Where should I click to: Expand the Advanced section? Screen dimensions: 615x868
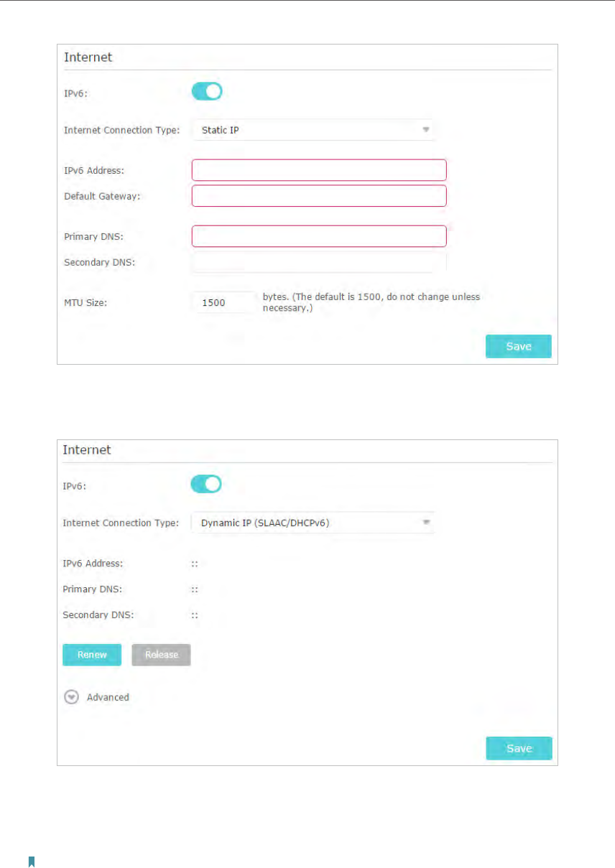[x=97, y=697]
